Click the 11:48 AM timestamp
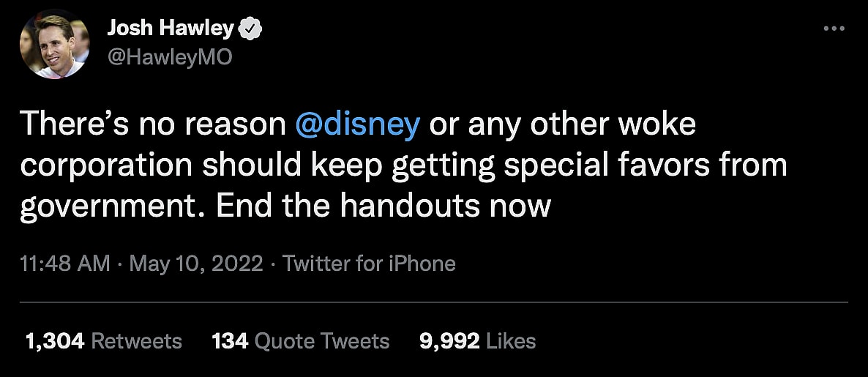Screen dimensions: 868x377 (65, 263)
